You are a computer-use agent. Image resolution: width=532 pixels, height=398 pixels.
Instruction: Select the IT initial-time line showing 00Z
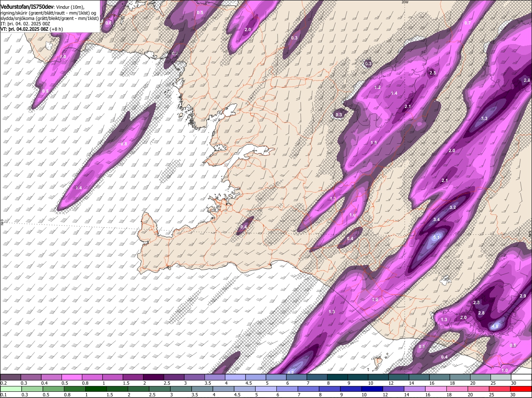(x=25, y=24)
